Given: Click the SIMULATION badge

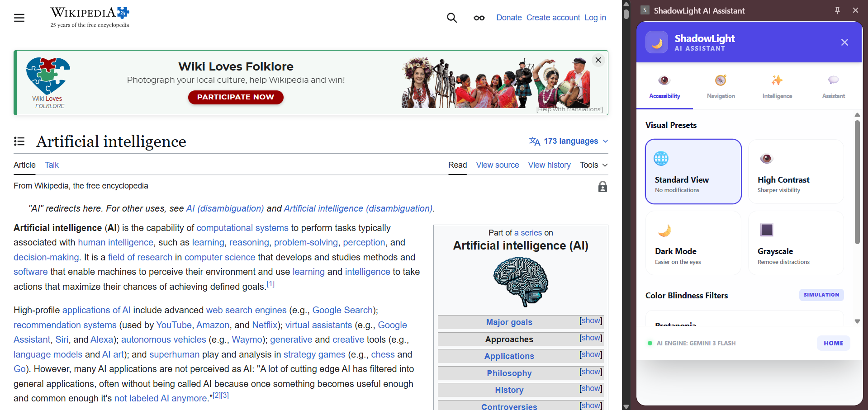Looking at the screenshot, I should pyautogui.click(x=821, y=295).
